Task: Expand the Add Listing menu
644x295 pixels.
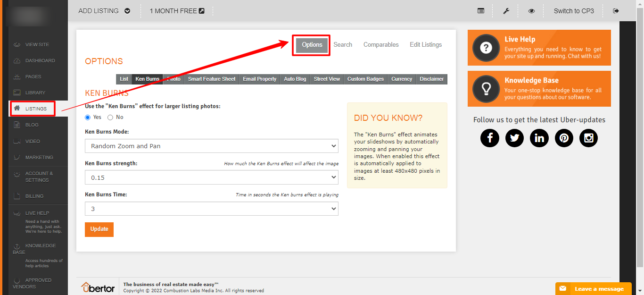Action: 104,11
